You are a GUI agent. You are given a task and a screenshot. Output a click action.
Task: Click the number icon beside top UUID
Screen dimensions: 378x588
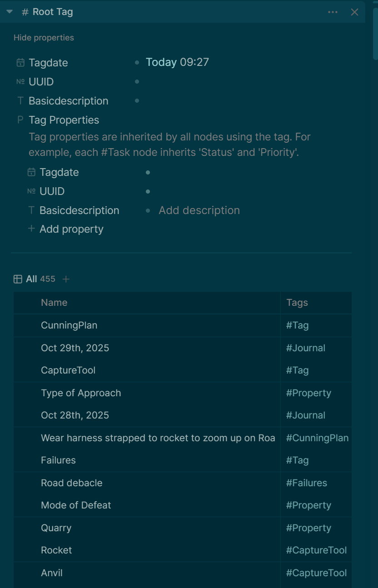(x=20, y=82)
